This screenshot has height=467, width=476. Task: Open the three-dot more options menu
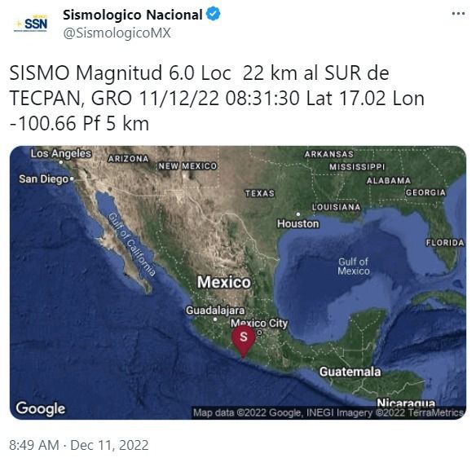point(458,14)
